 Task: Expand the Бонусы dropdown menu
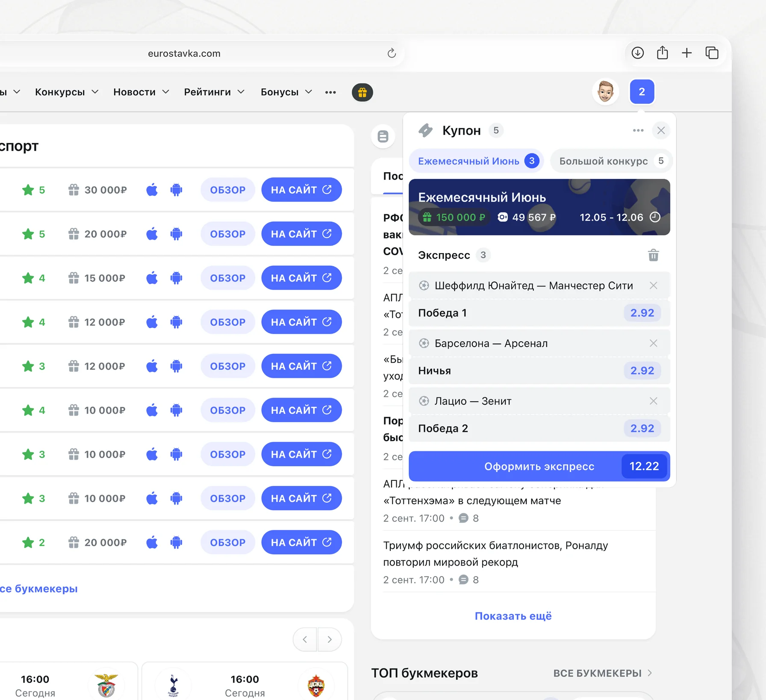coord(286,92)
